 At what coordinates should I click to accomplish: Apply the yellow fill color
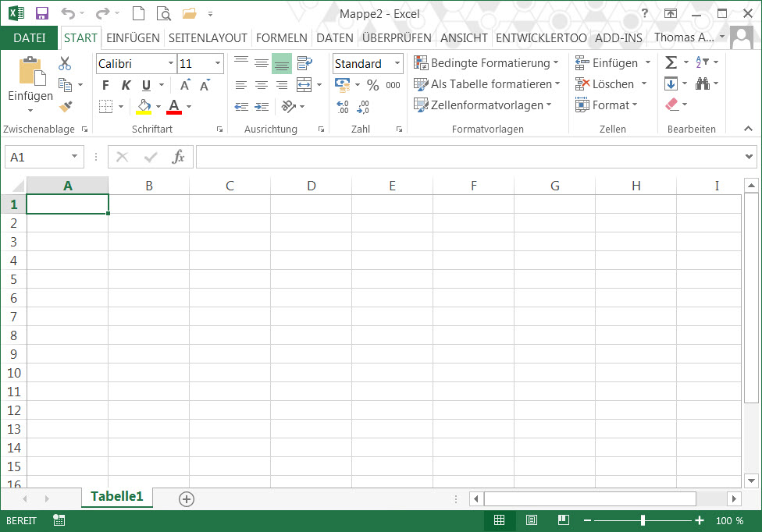(x=144, y=106)
